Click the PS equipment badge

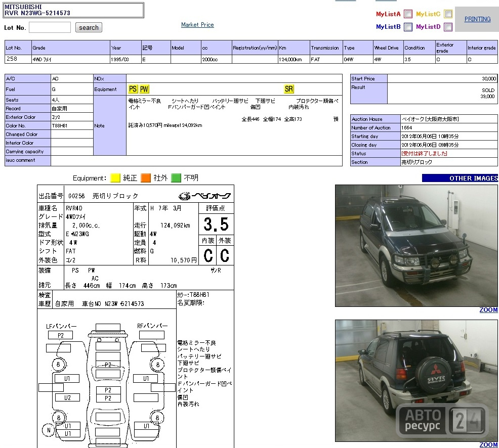coord(133,89)
